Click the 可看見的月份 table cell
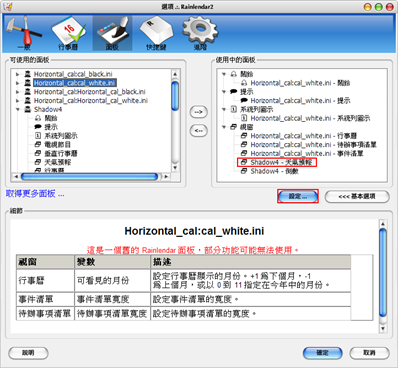Image resolution: width=398 pixels, height=368 pixels. point(112,281)
